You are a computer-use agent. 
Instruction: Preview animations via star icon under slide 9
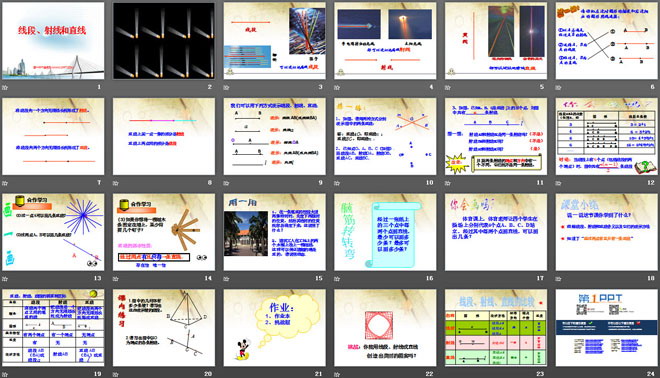[x=226, y=183]
